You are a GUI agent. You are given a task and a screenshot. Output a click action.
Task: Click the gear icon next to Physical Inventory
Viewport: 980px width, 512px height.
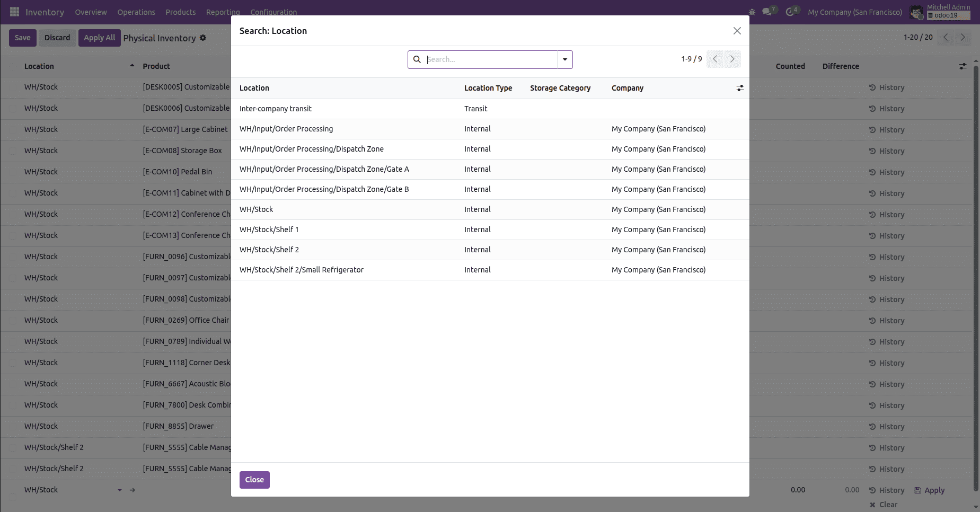coord(203,38)
